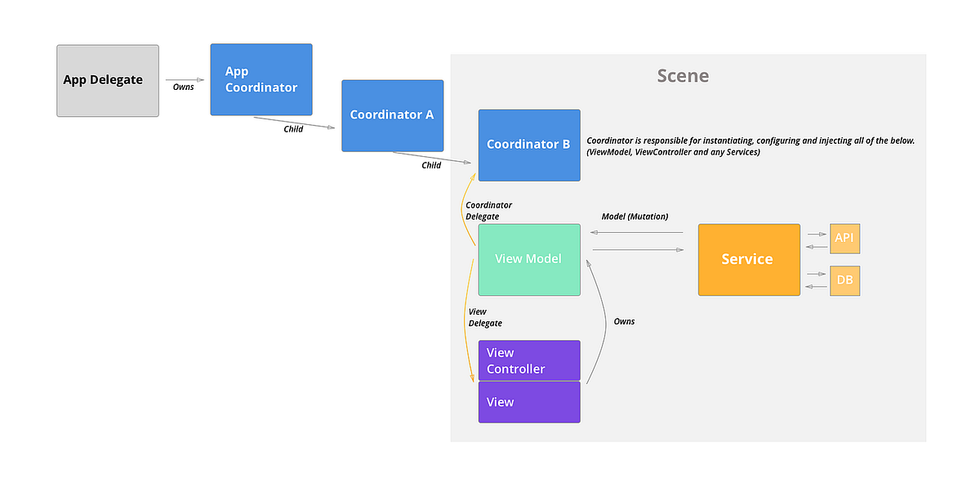Click the Model (Mutation) label
The height and width of the screenshot is (492, 980).
point(637,216)
